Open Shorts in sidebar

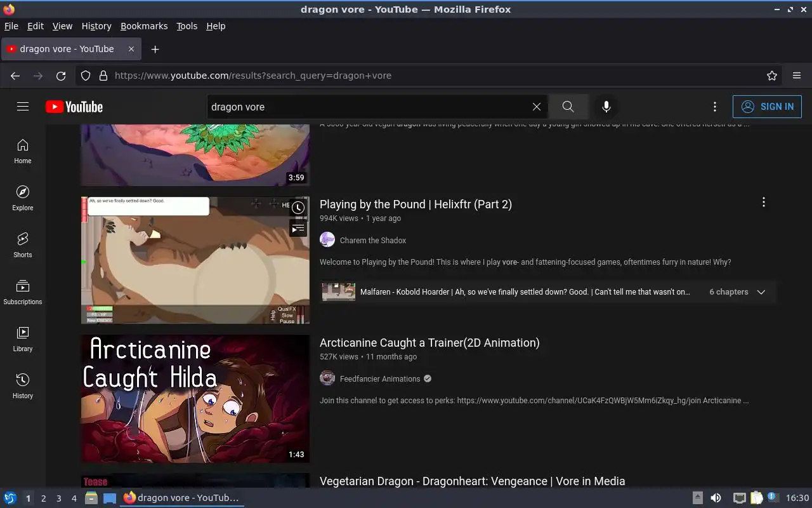(x=23, y=246)
